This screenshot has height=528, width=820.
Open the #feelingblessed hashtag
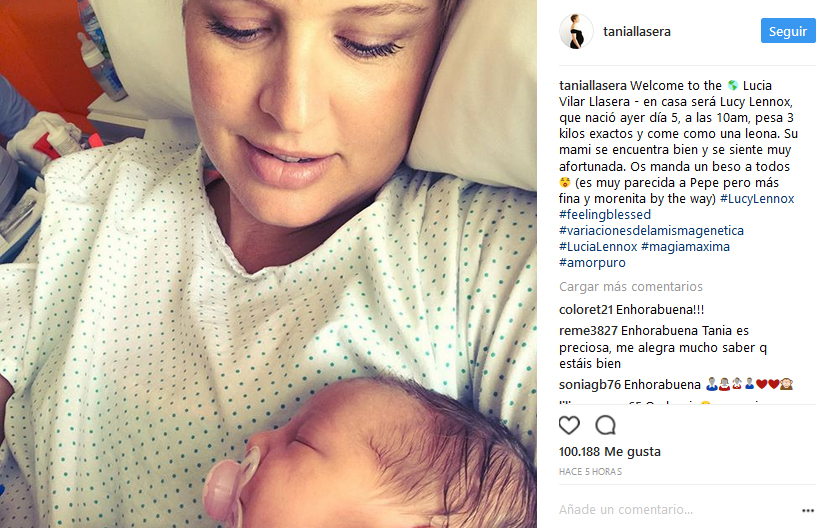(x=605, y=214)
